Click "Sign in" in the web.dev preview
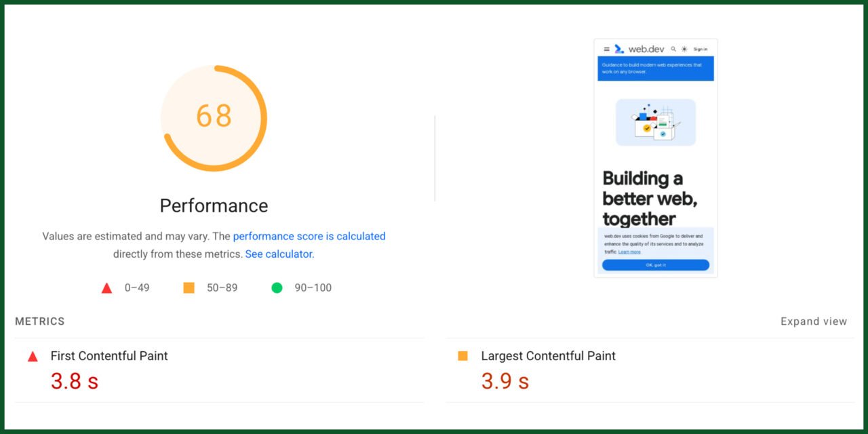 [x=701, y=49]
